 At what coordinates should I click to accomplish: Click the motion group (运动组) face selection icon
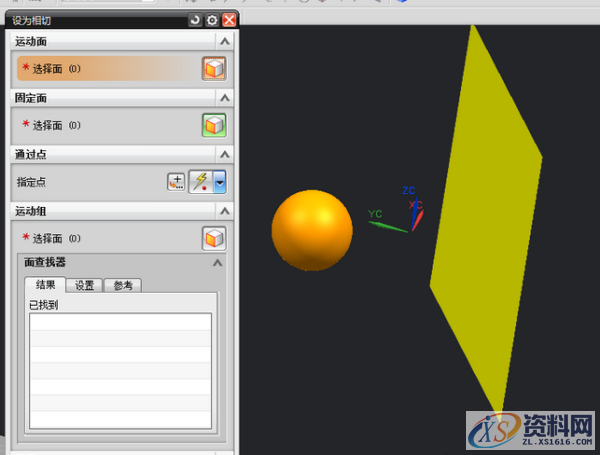214,238
